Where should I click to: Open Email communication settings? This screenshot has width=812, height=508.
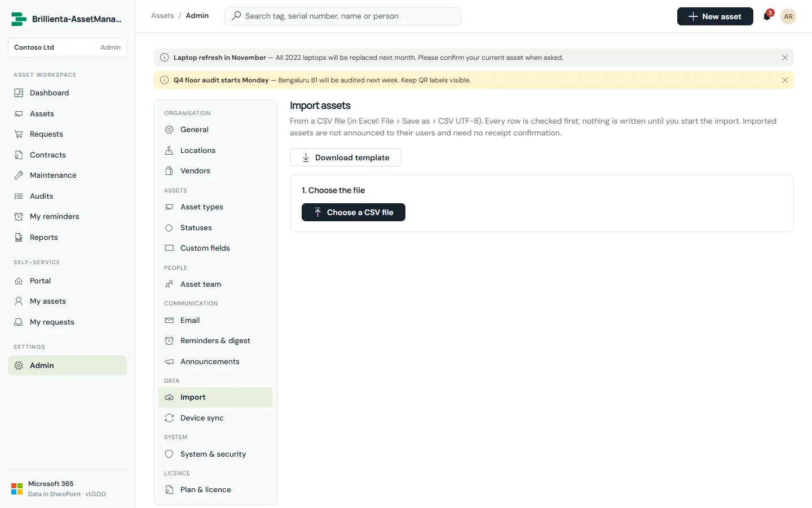(x=215, y=321)
